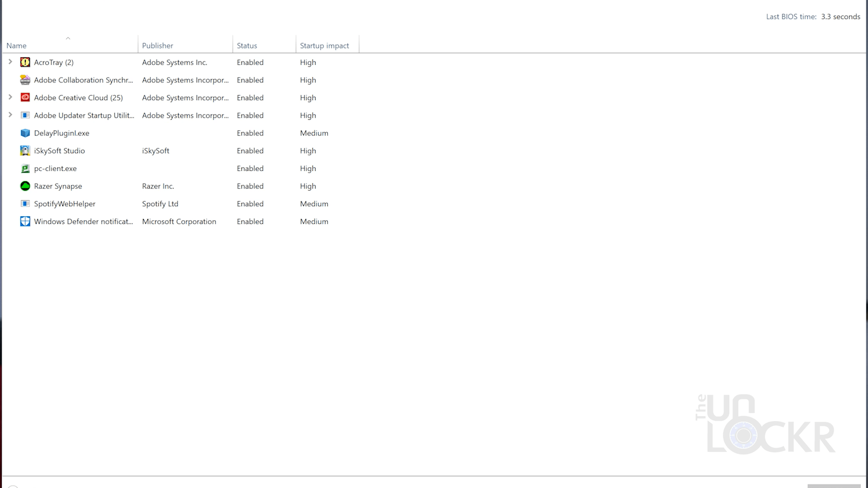Click the SpotifyWebHelper icon
Image resolution: width=868 pixels, height=488 pixels.
[25, 204]
